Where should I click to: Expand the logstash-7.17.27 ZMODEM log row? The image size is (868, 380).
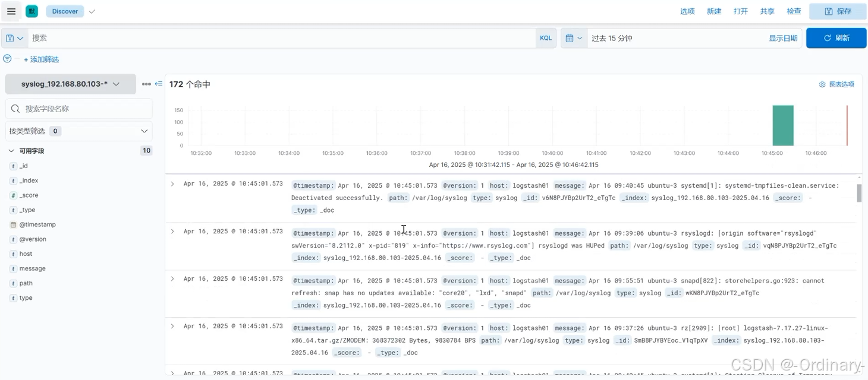172,327
